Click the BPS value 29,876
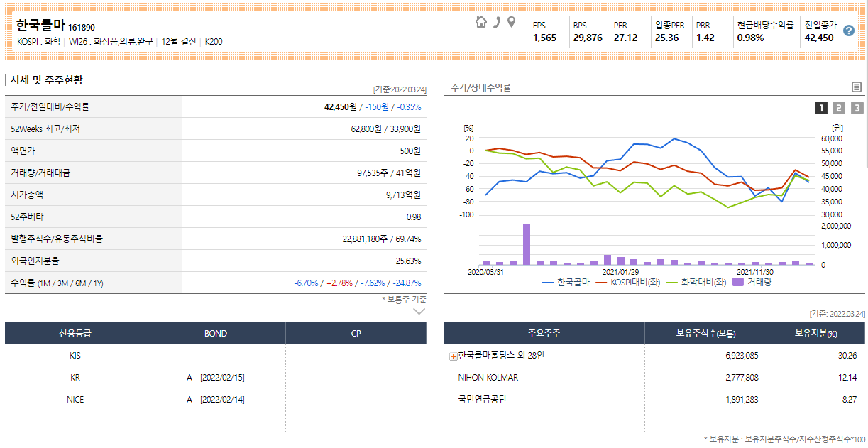Screen dimensions: 868x448 coord(588,38)
